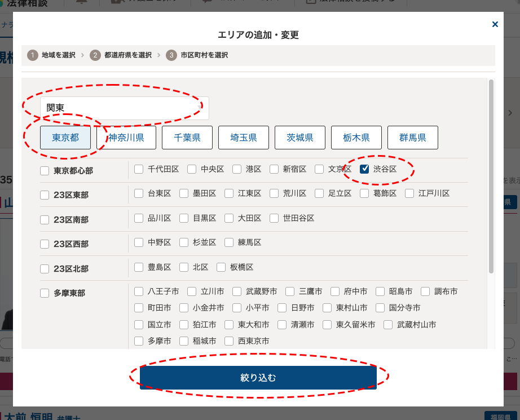Check the 中央区 checkbox
The width and height of the screenshot is (520, 420).
(192, 169)
